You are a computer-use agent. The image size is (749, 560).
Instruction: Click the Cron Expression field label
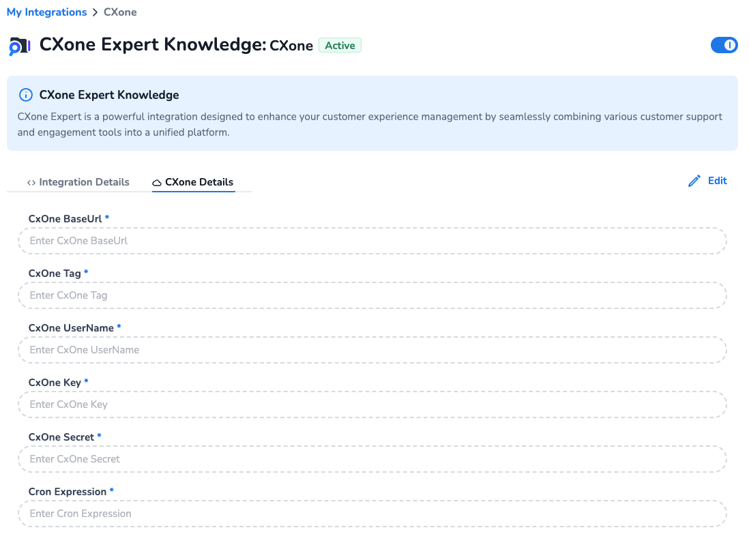click(x=68, y=492)
